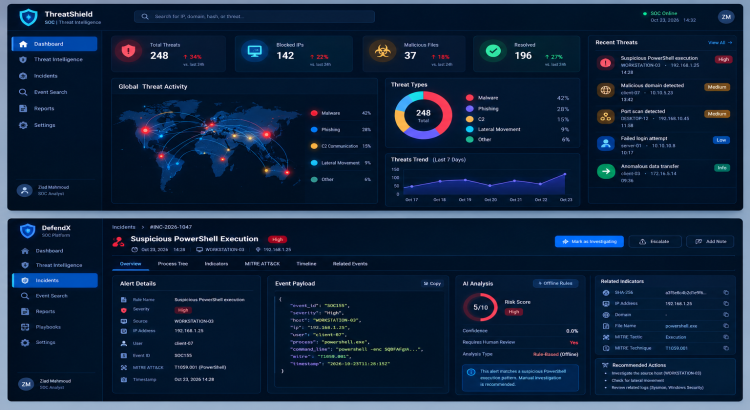Click the purple Phishing swatch in Threat Types
This screenshot has width=750, height=410.
click(470, 109)
